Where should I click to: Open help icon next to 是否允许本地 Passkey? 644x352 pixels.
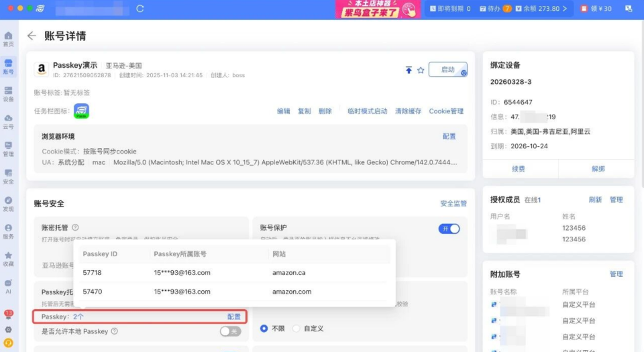(x=115, y=331)
